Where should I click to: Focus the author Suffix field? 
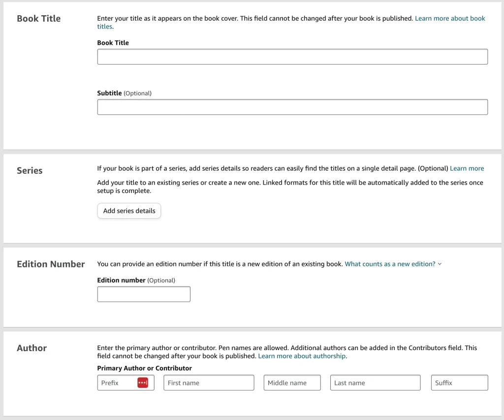point(459,383)
